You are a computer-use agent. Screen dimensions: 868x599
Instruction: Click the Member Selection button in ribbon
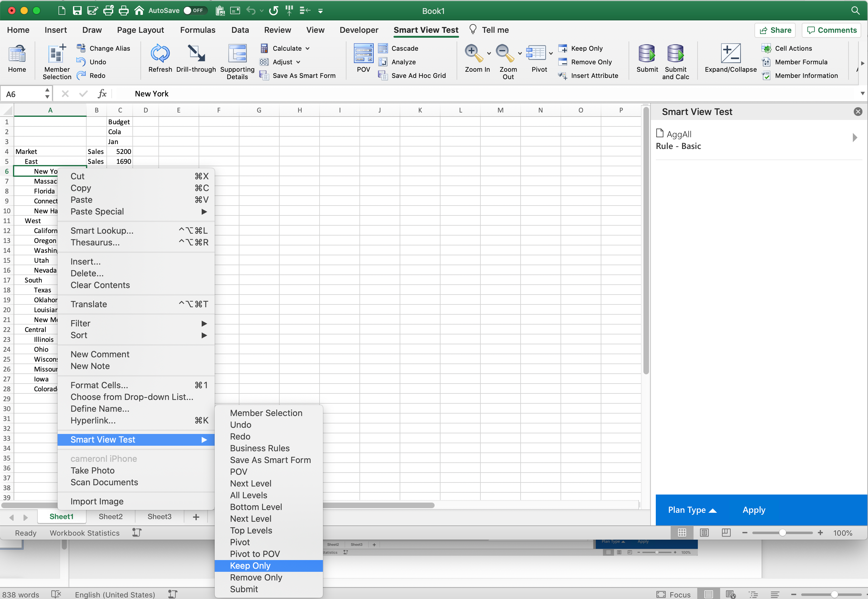[x=55, y=61]
